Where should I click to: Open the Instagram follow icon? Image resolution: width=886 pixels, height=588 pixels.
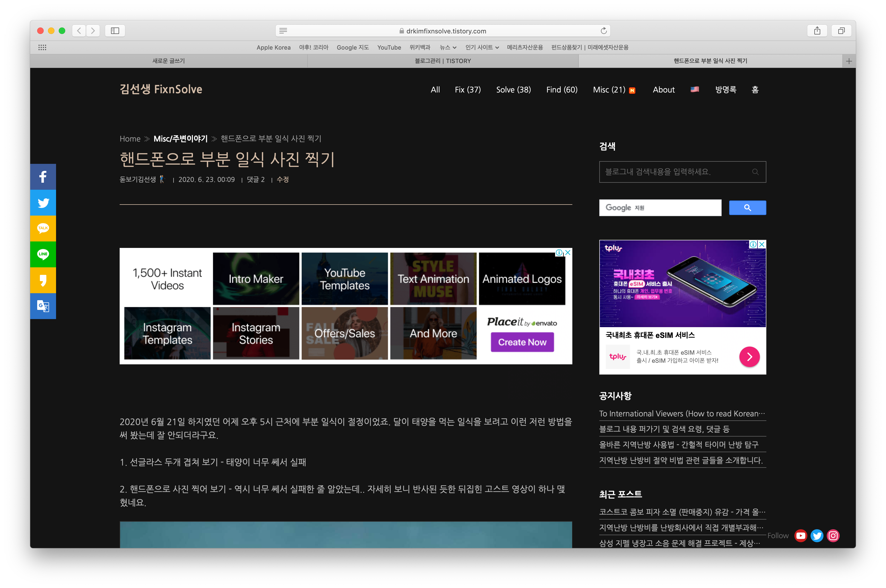point(833,535)
